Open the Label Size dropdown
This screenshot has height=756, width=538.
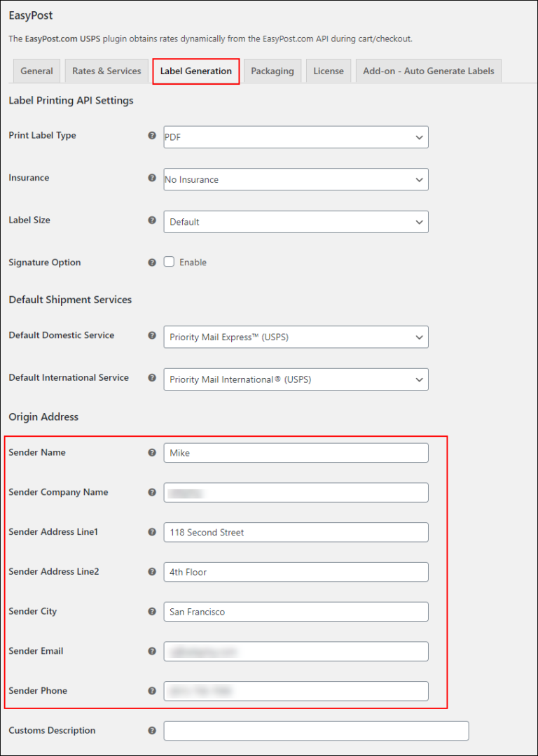click(x=295, y=221)
